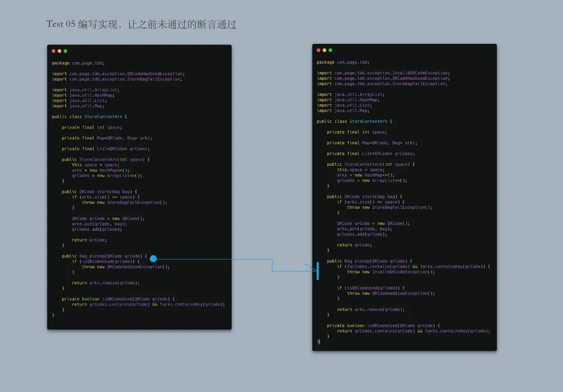Click 'throw new StoreBagFailException();' in right window
The image size is (563, 392).
click(390, 208)
